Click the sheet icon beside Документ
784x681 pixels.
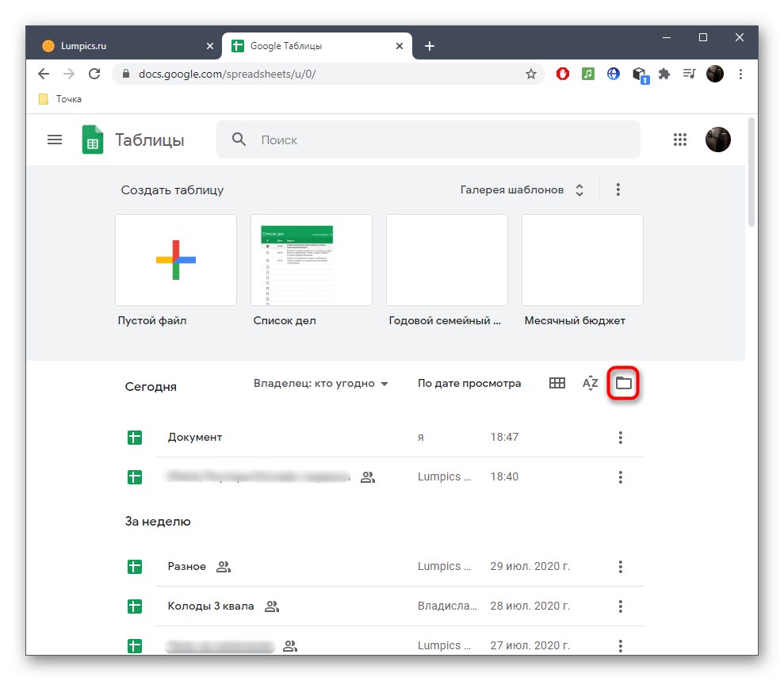135,438
